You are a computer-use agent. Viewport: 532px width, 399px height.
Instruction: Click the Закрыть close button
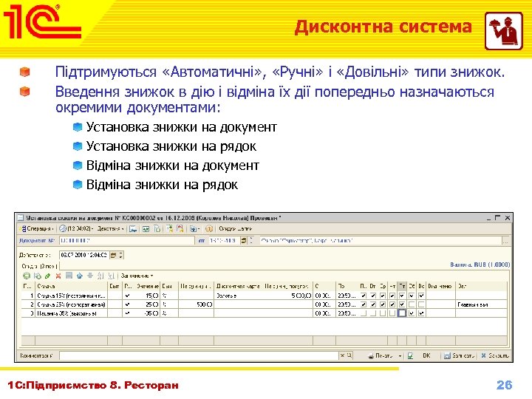(x=495, y=355)
